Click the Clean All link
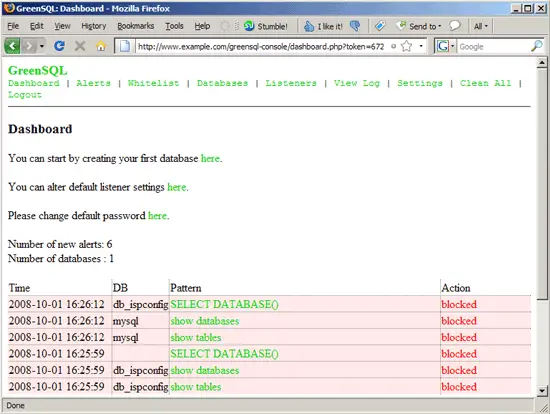550x414 pixels. (485, 83)
